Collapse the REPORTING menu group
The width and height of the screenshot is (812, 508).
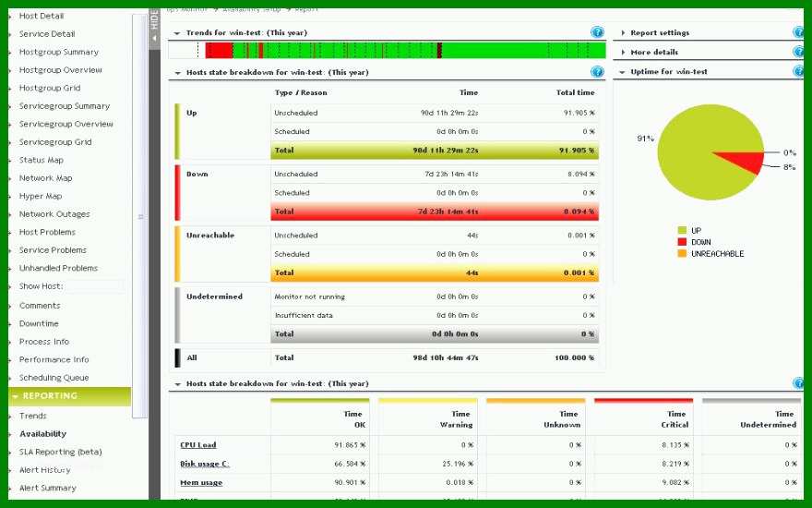point(69,396)
